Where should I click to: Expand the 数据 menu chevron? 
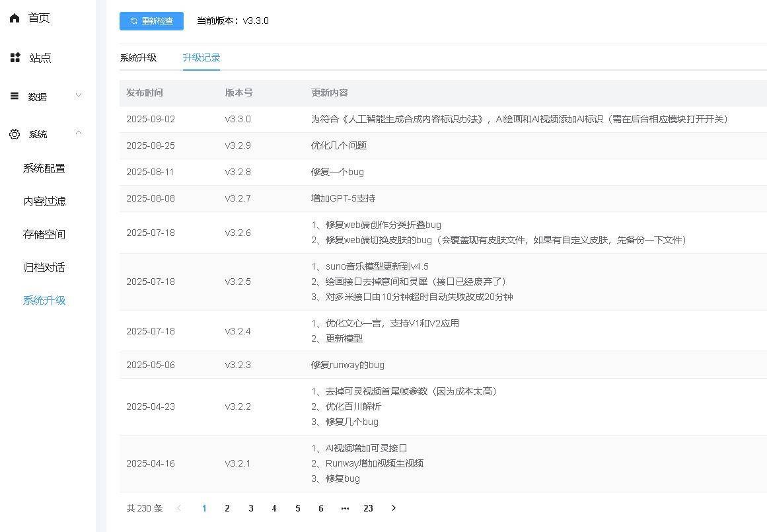(x=79, y=96)
